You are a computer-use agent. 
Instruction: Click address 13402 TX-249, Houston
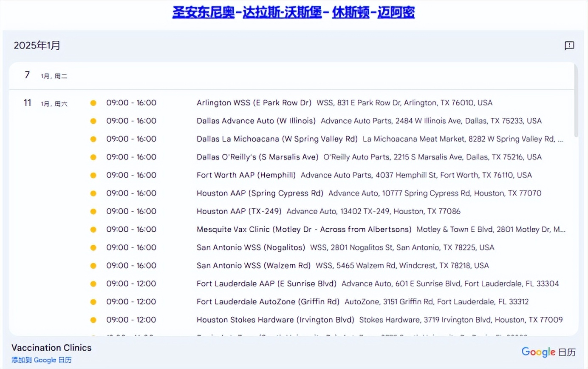click(x=373, y=211)
